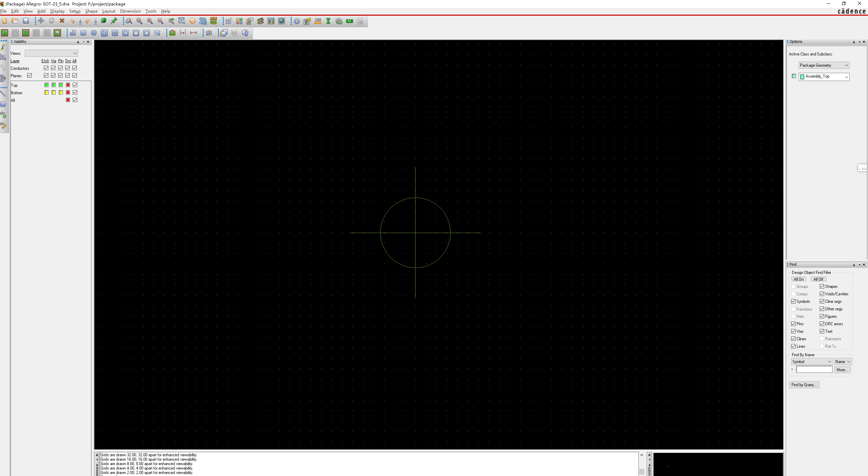
Task: Click Find by Query... button
Action: coord(804,385)
